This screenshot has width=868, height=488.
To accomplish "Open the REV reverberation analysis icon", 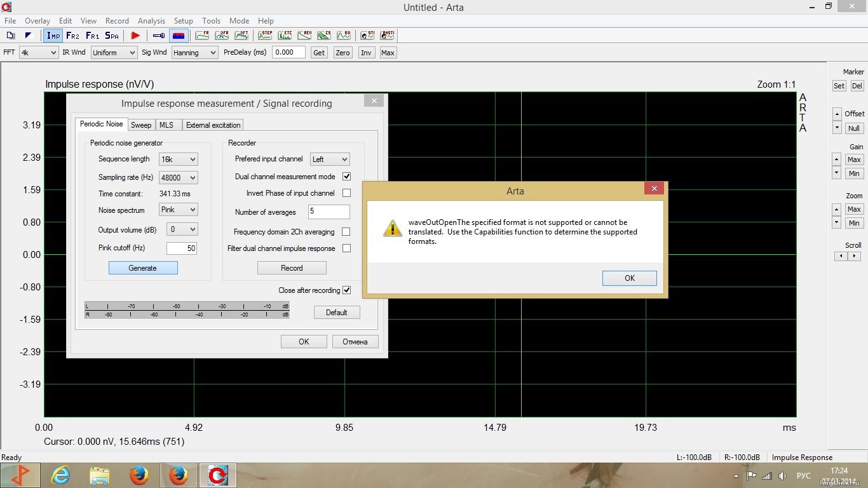I will (304, 36).
